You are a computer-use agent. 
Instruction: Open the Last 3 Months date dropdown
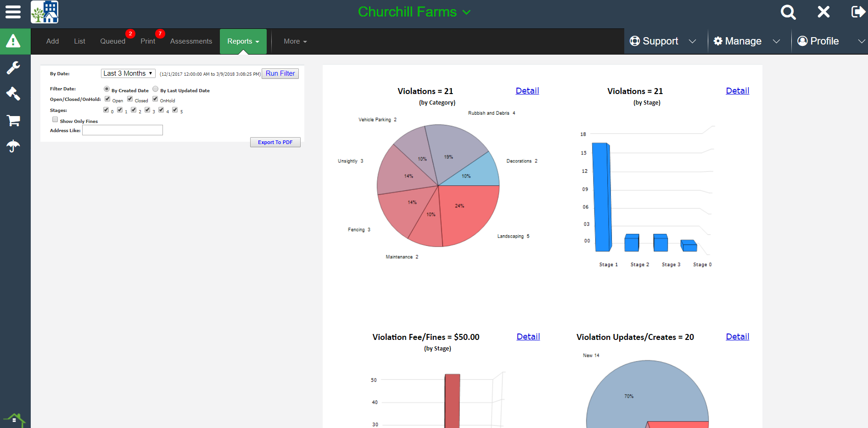tap(128, 73)
